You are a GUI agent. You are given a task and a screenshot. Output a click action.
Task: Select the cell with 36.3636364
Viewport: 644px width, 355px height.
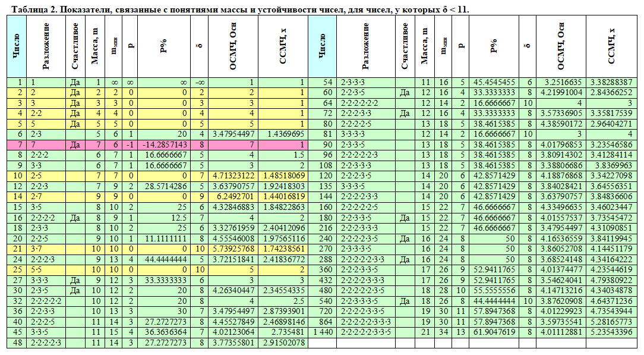(164, 332)
